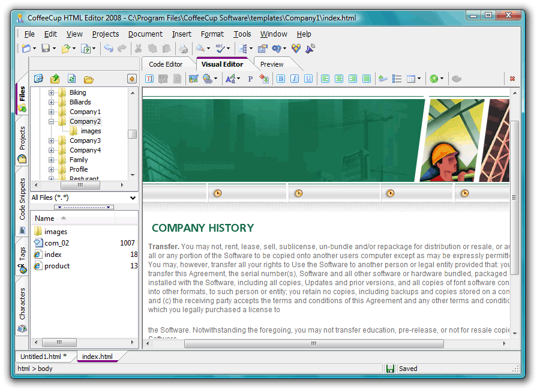
Task: Click the editor vertical scrollbar thumb
Action: 515,198
